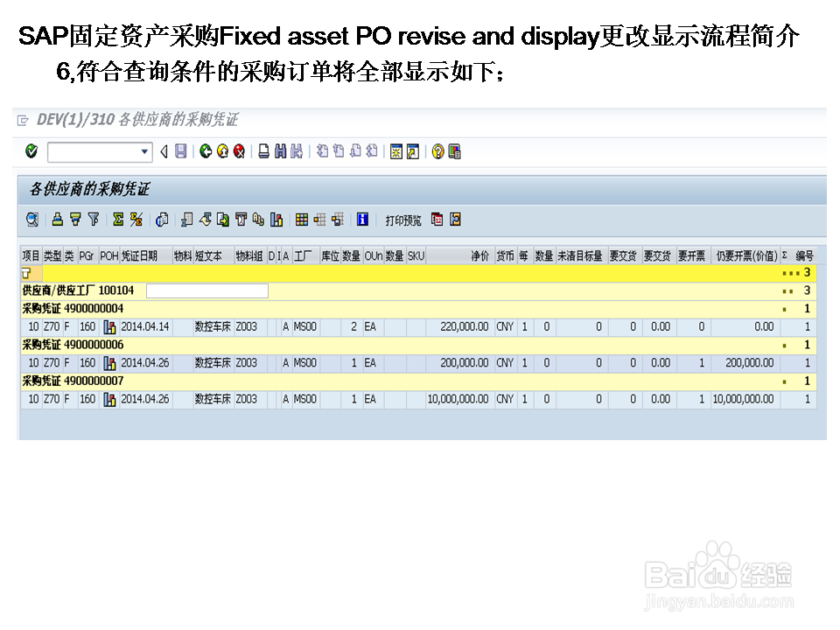Click the ABC Analysis icon
Viewport: 840px width, 630px height.
click(258, 220)
